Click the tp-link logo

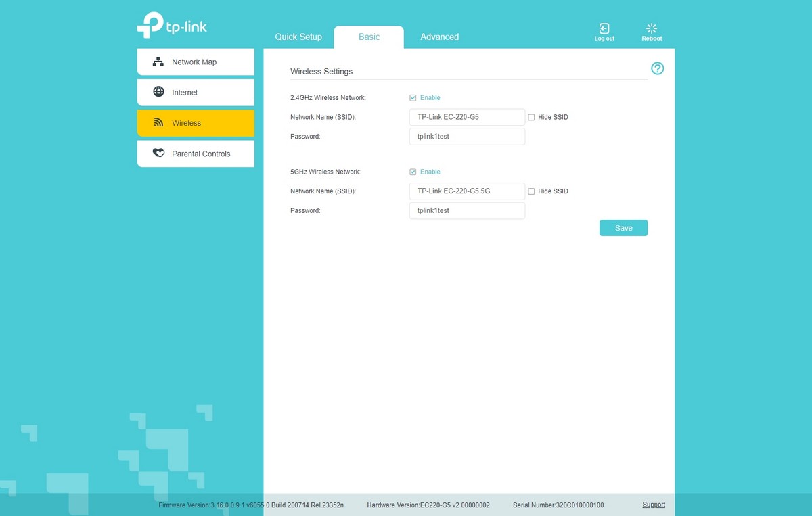tap(172, 26)
